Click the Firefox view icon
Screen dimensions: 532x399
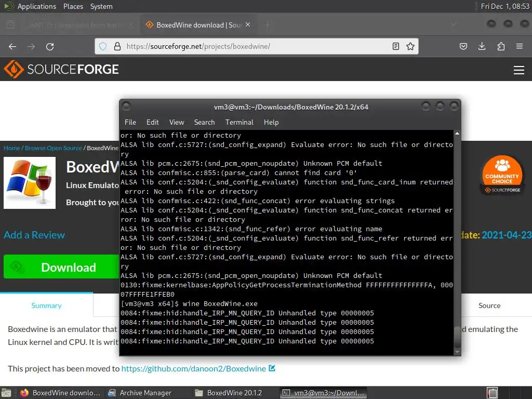click(10, 25)
